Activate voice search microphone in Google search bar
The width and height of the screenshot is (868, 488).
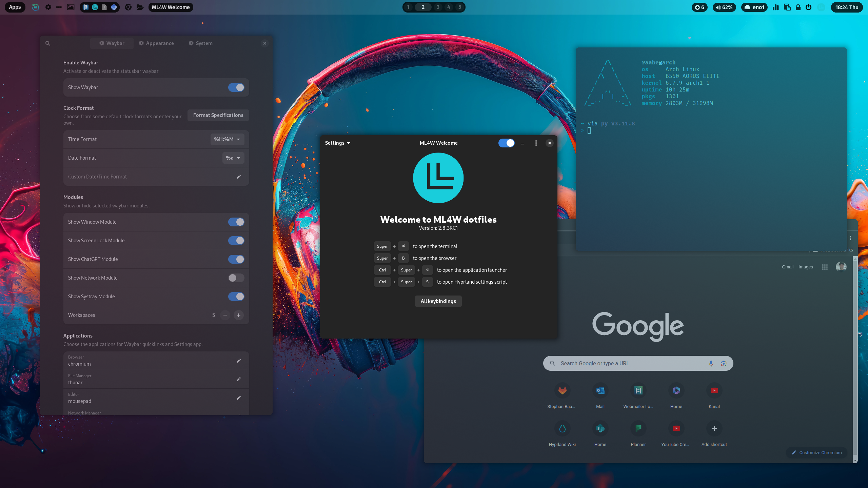coord(711,363)
